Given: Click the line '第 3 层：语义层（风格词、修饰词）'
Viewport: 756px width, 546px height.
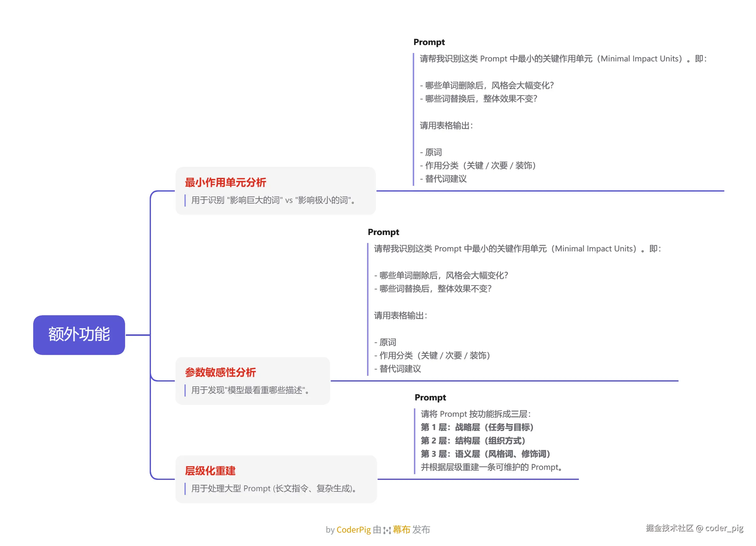Looking at the screenshot, I should point(485,454).
